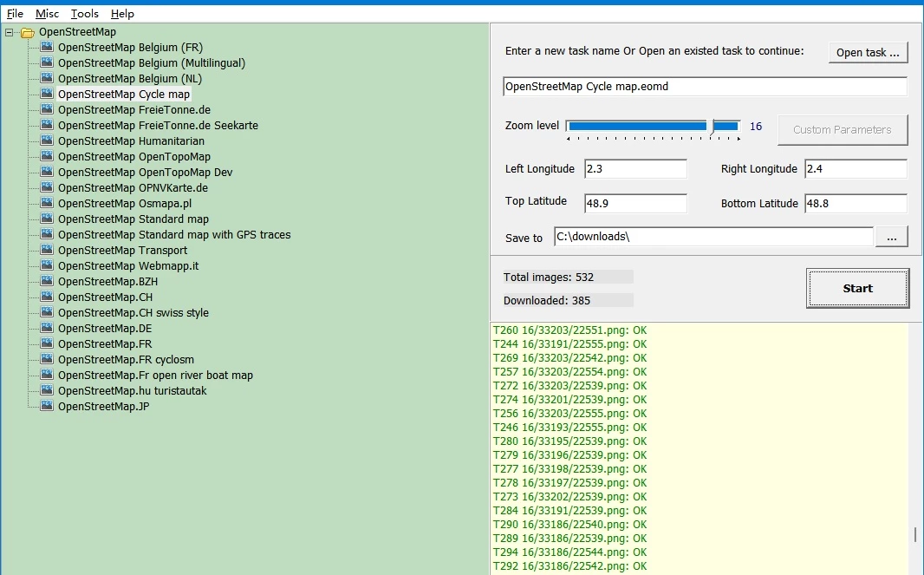
Task: Click the Bottom Latitude input field
Action: click(855, 204)
